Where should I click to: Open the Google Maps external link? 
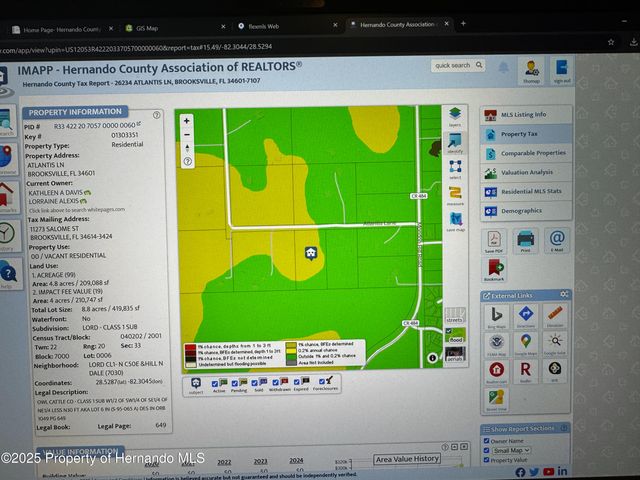(x=526, y=343)
